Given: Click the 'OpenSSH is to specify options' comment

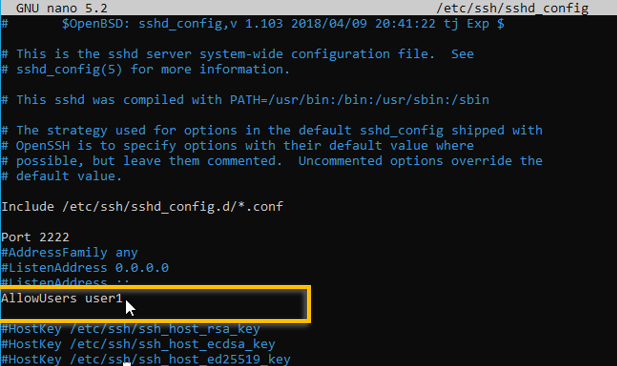Looking at the screenshot, I should (x=237, y=146).
